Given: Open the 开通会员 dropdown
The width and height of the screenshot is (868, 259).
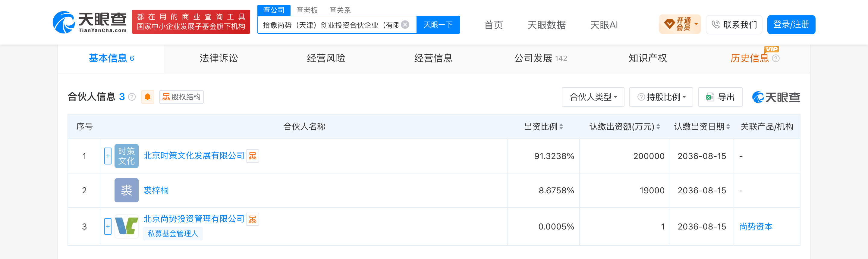Looking at the screenshot, I should [680, 24].
